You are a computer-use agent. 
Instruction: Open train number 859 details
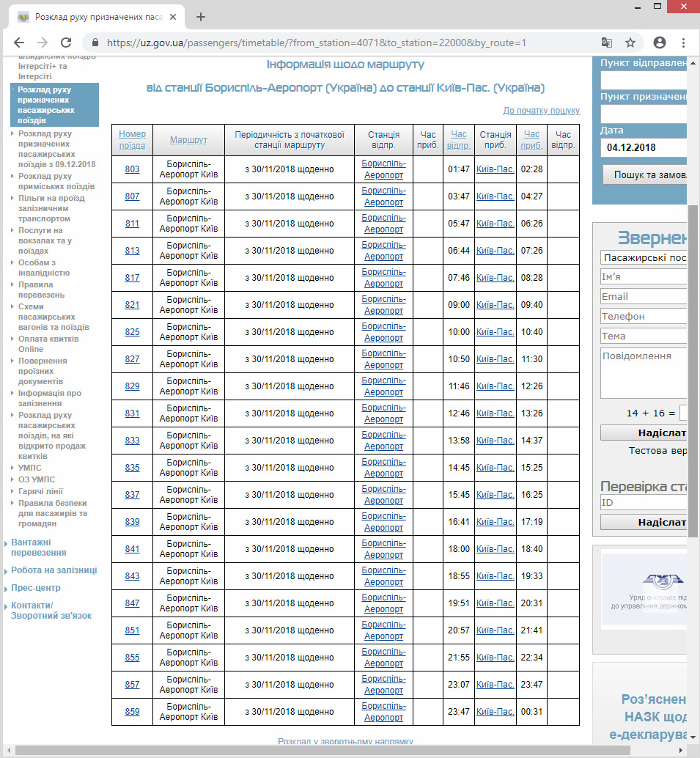[x=132, y=712]
